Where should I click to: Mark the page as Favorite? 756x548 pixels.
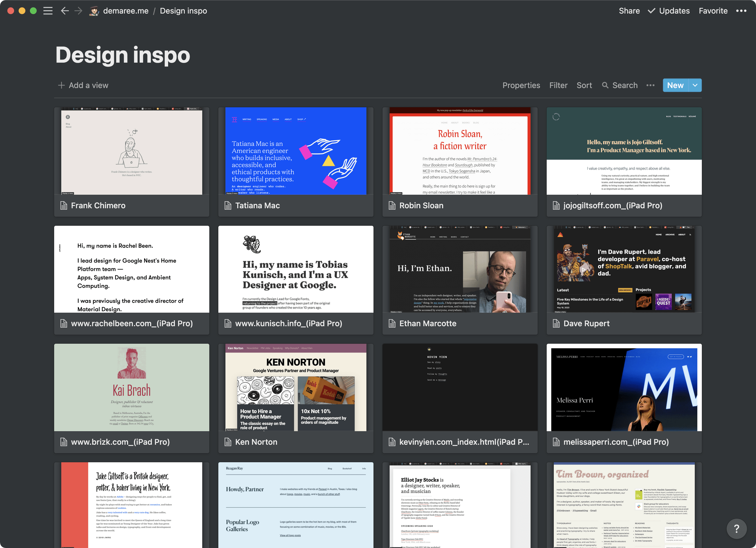(713, 11)
